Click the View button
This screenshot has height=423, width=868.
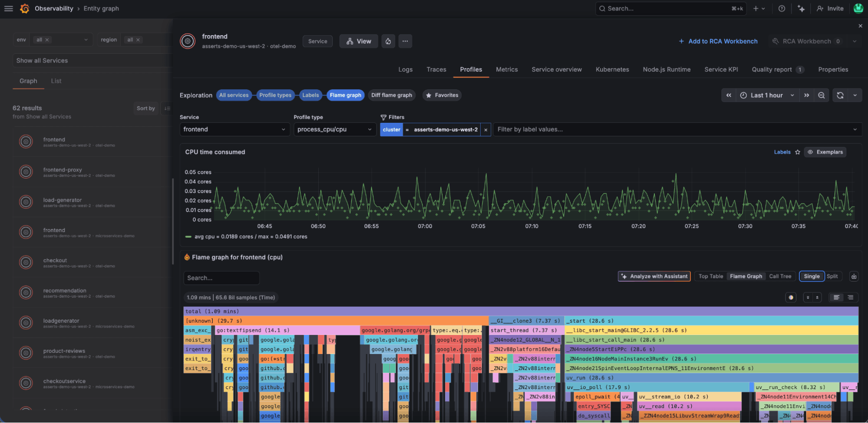tap(359, 41)
